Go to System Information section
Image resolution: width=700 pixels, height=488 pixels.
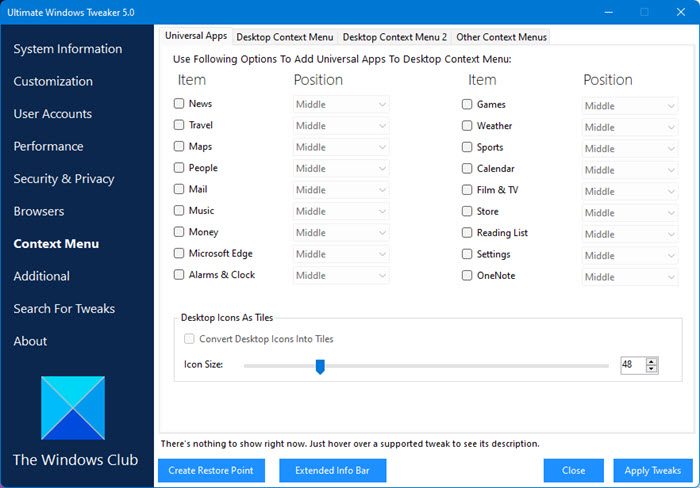tap(68, 49)
